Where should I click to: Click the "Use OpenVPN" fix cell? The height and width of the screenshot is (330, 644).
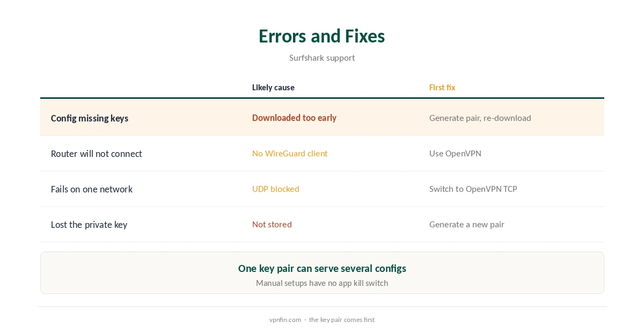click(455, 154)
